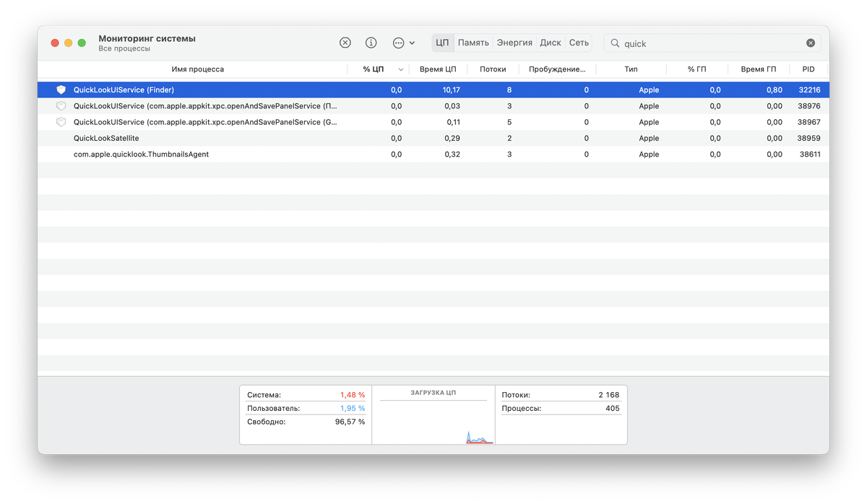Click the Свободно 96,57 % value
Screen dimensions: 867x504
pos(350,422)
